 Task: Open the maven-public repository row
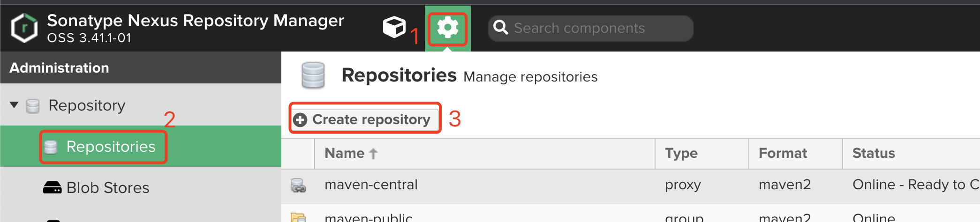[631, 214]
